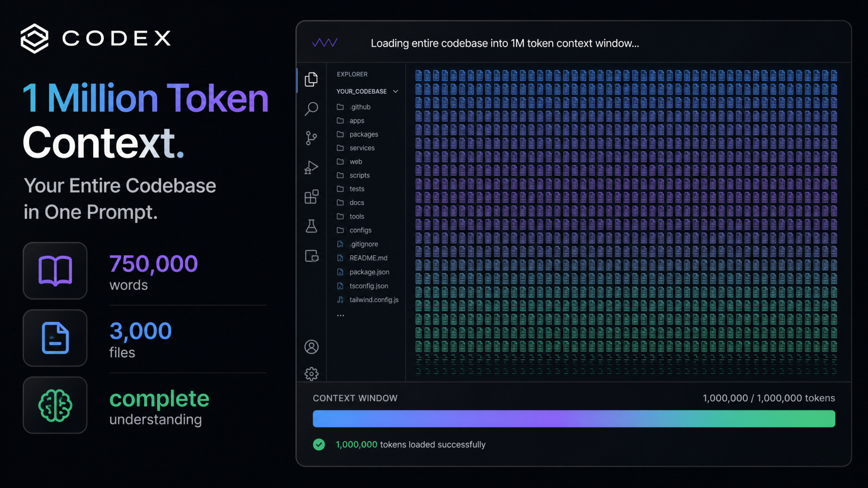
Task: Open the Remote Explorer icon
Action: 312,256
